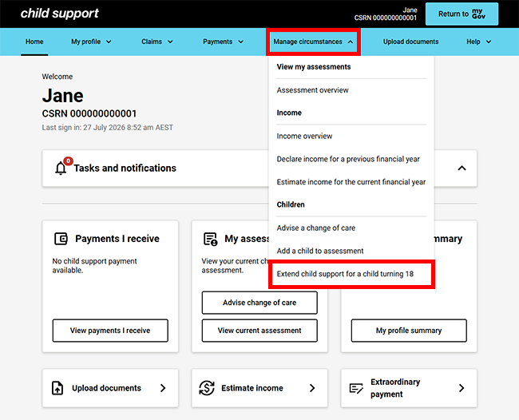This screenshot has height=420, width=519.
Task: Click the arrow on Extraordinary payment card
Action: click(x=462, y=388)
